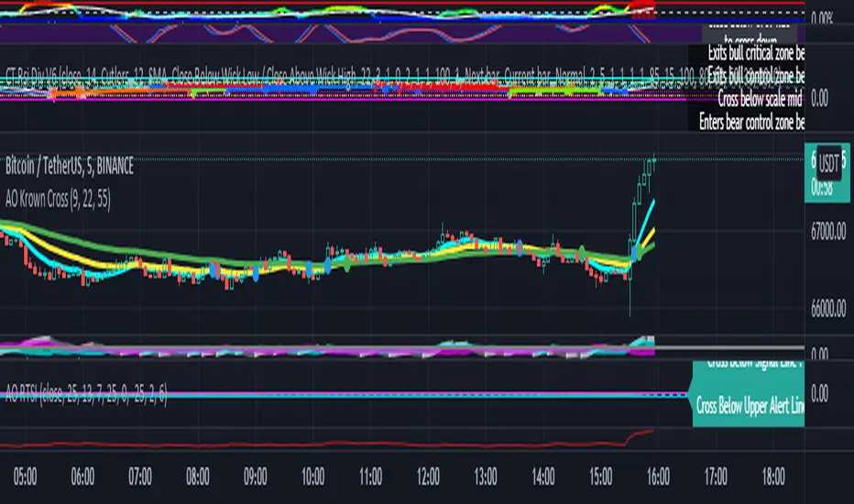This screenshot has height=504, width=854.
Task: Click the 07:00 time axis label
Action: click(140, 477)
